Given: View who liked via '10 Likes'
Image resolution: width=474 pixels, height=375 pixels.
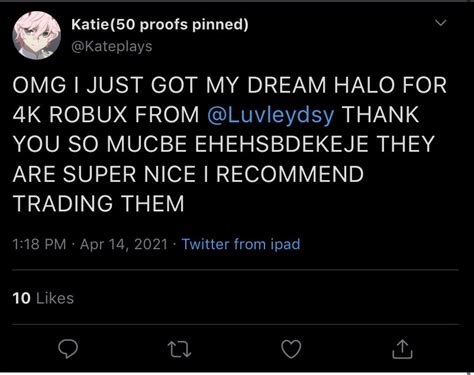Looking at the screenshot, I should (43, 298).
